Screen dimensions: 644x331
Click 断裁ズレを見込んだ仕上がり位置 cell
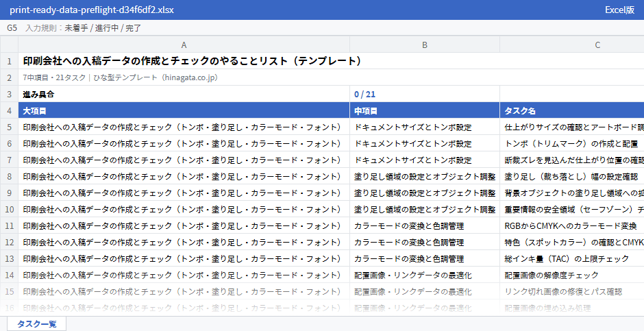[571, 160]
